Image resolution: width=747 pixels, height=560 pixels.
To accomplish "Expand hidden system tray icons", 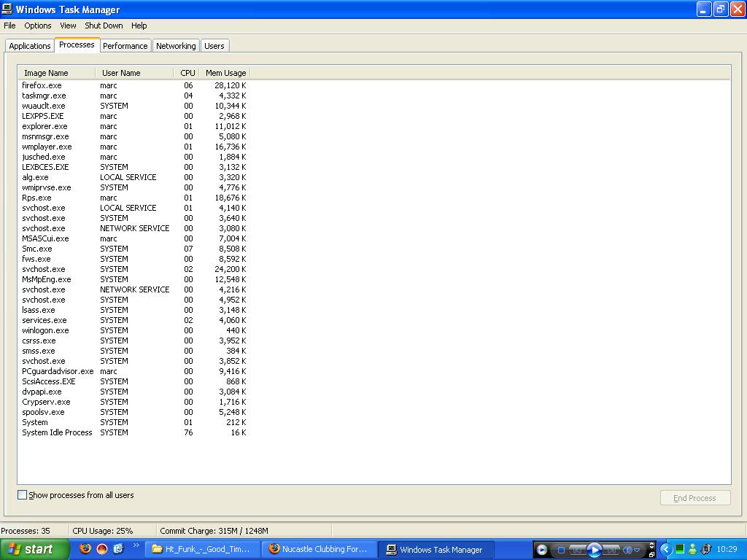I will tap(665, 549).
